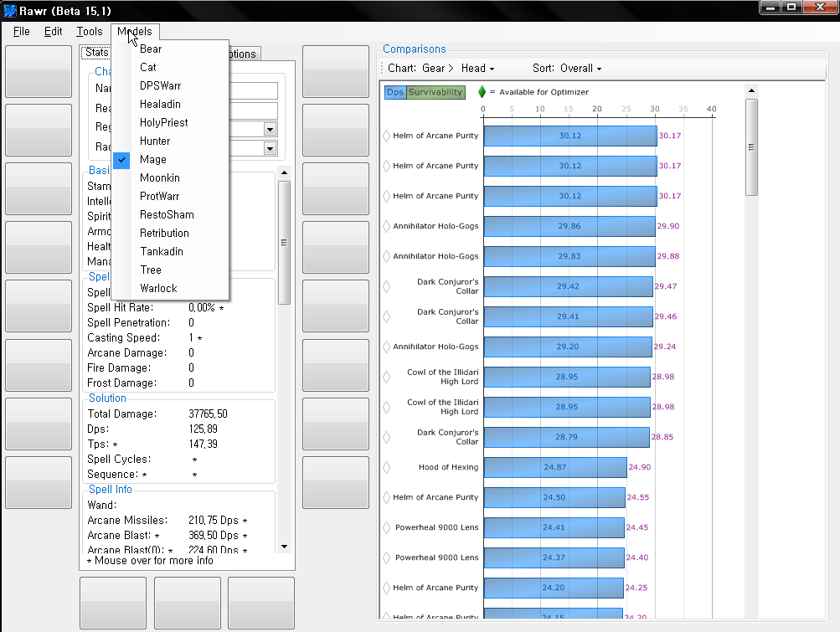840x632 pixels.
Task: Click the Comparisons scroll up arrow
Action: pyautogui.click(x=751, y=90)
